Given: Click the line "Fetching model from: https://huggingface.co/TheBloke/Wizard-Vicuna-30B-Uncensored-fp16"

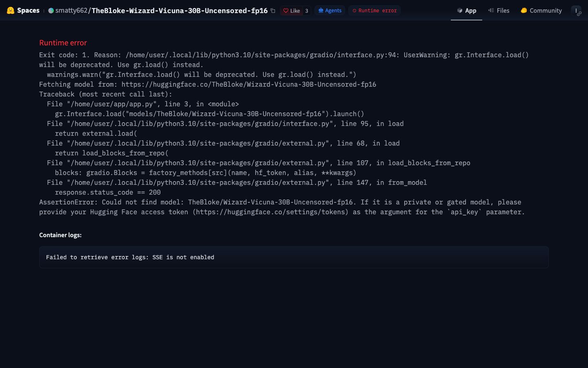Looking at the screenshot, I should click(207, 84).
